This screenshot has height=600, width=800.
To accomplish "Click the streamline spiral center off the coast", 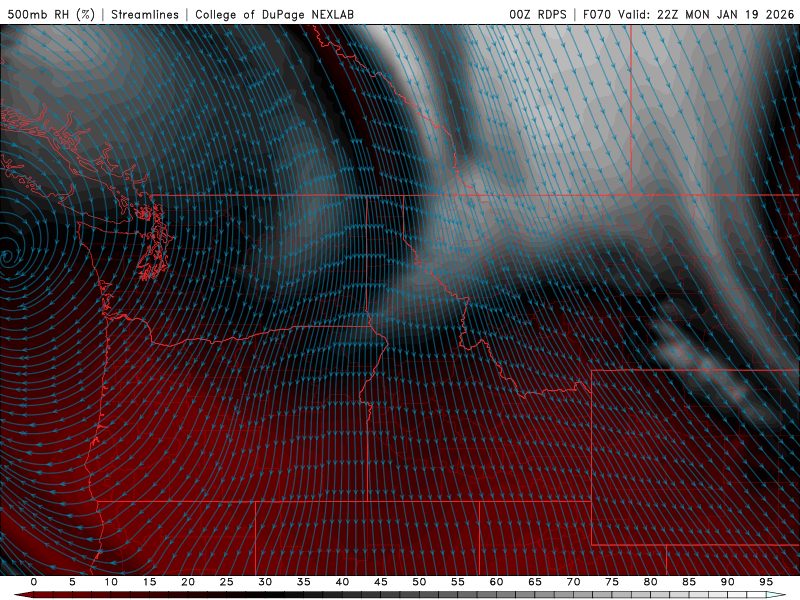I will point(6,256).
